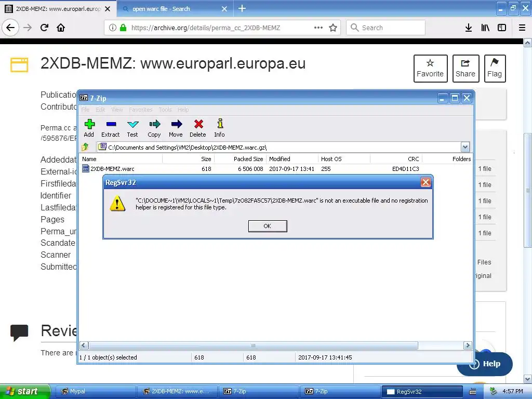Image resolution: width=532 pixels, height=399 pixels.
Task: Go back in the browser
Action: pos(10,28)
